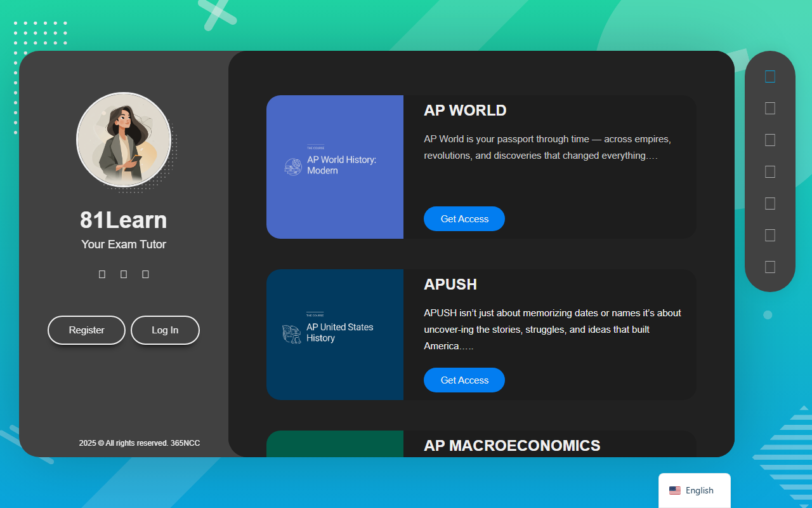This screenshot has width=812, height=508.
Task: Get Access to the AP World course
Action: point(464,219)
